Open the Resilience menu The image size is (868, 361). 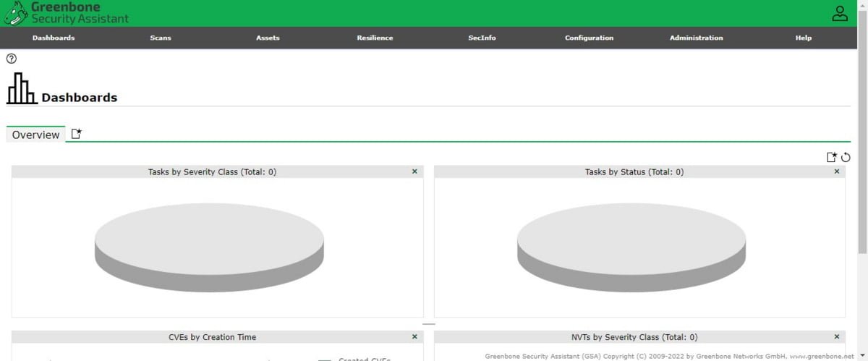click(375, 38)
